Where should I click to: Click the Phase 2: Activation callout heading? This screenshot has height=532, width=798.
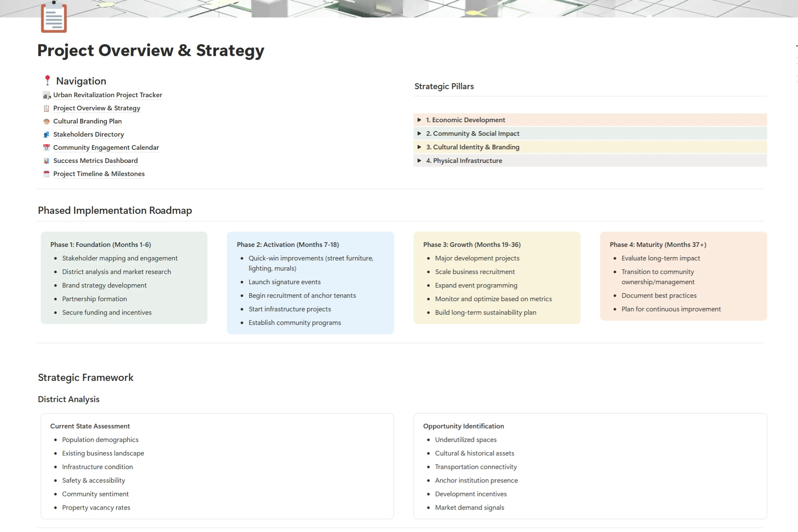click(x=288, y=245)
